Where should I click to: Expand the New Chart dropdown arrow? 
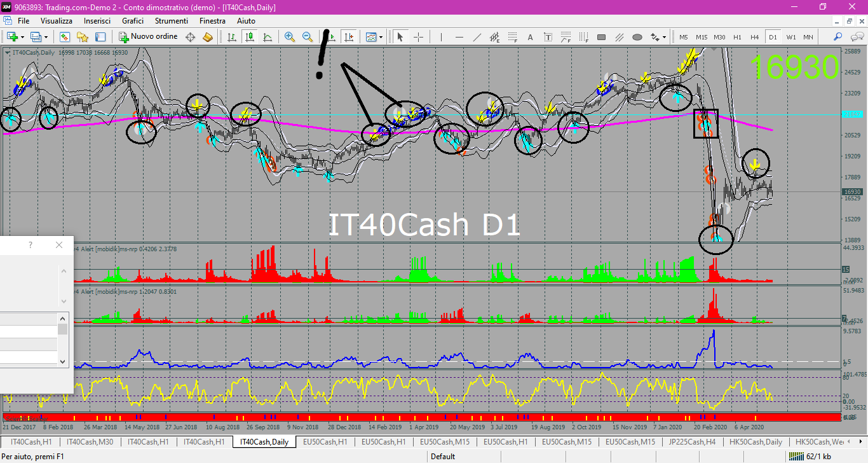tap(22, 37)
